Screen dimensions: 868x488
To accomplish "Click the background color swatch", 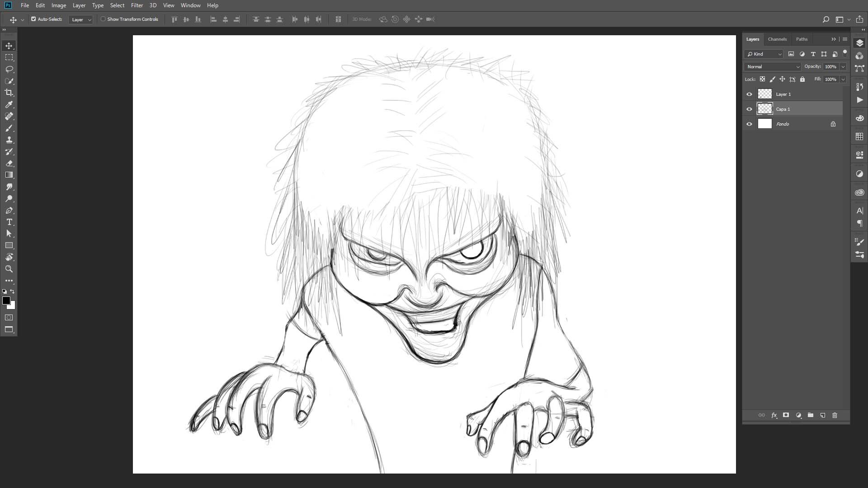I will [13, 306].
